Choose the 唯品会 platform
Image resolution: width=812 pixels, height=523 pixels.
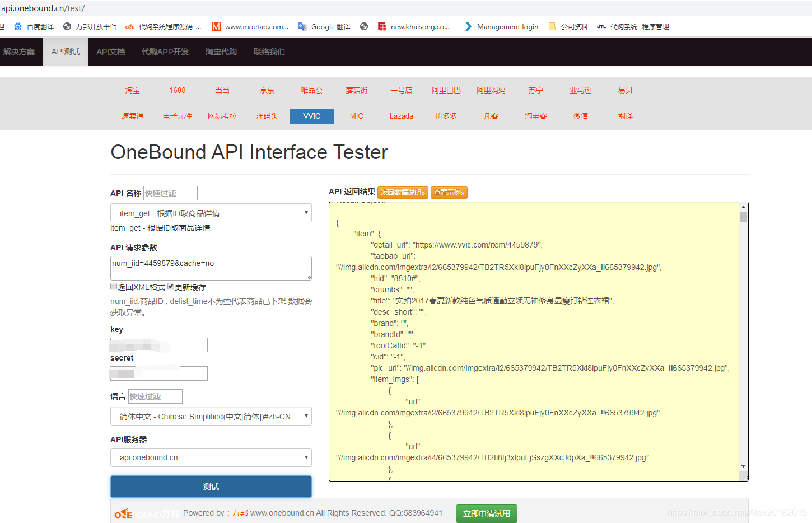(312, 90)
